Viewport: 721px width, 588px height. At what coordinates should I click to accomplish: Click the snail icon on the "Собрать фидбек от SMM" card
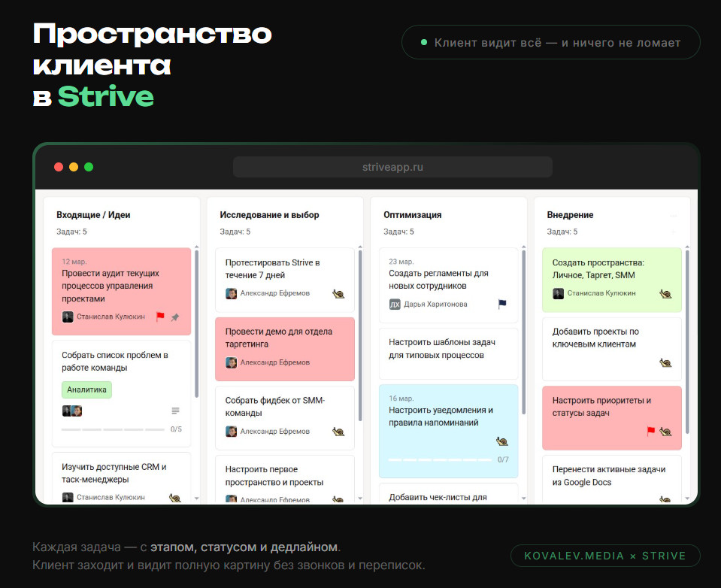tap(338, 432)
